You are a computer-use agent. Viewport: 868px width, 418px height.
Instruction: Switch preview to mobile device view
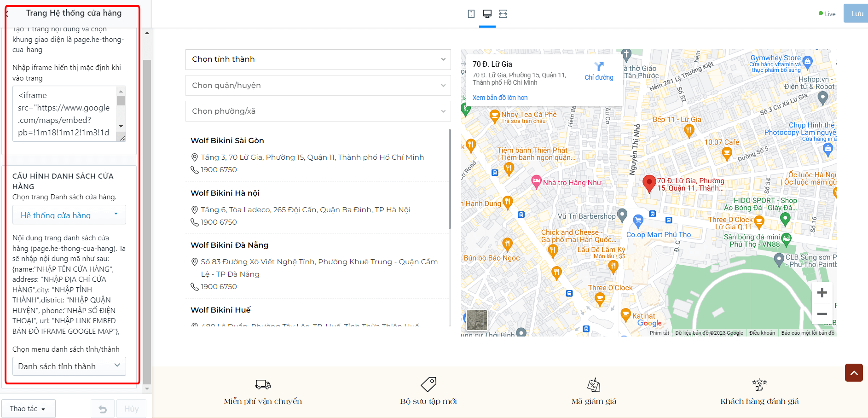[471, 14]
